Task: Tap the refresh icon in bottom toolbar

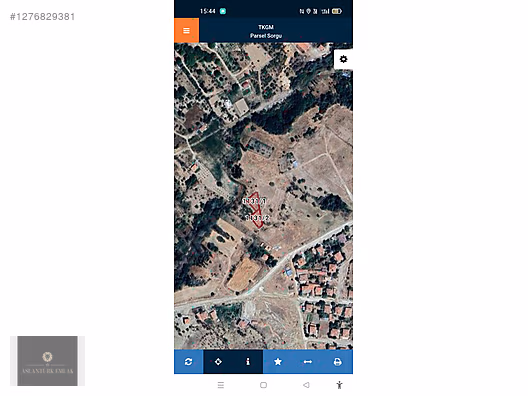Action: pos(189,362)
